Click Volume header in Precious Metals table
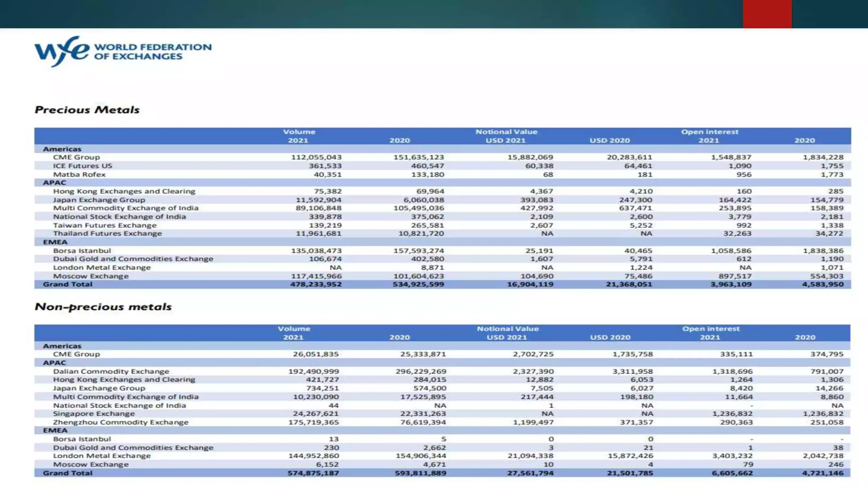The width and height of the screenshot is (868, 488). point(299,132)
